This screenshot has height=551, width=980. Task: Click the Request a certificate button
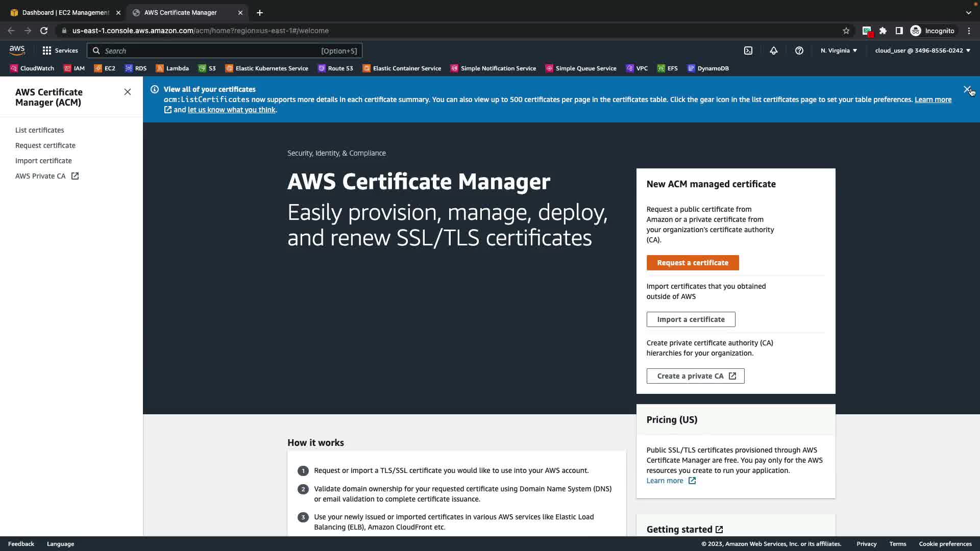pos(692,263)
